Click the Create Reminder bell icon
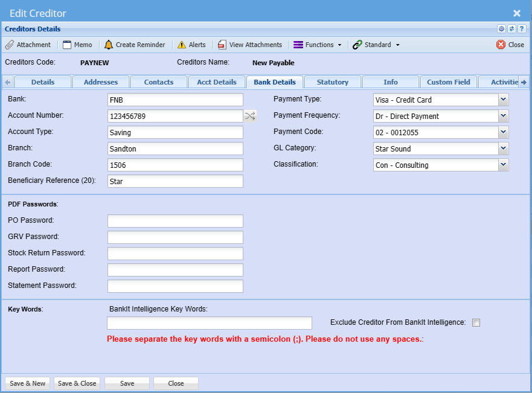Screen dimensions: 532x393 [109, 45]
